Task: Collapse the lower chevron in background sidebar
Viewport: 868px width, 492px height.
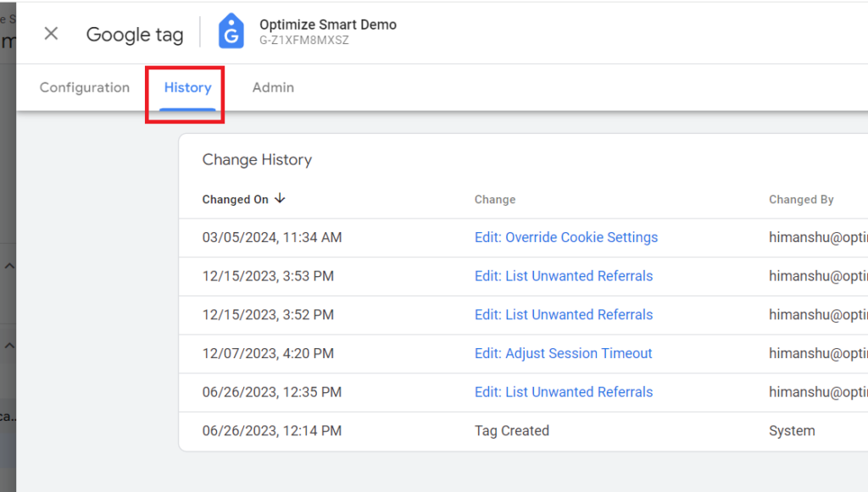Action: 9,346
